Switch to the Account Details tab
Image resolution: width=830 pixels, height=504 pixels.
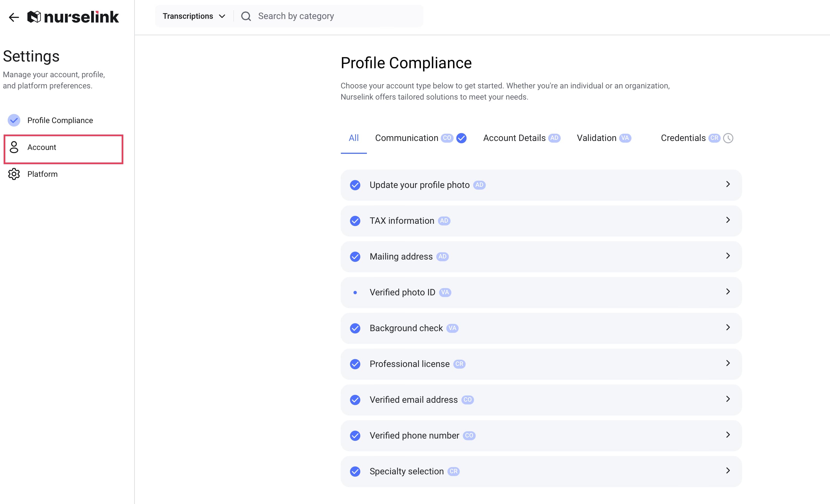(514, 138)
